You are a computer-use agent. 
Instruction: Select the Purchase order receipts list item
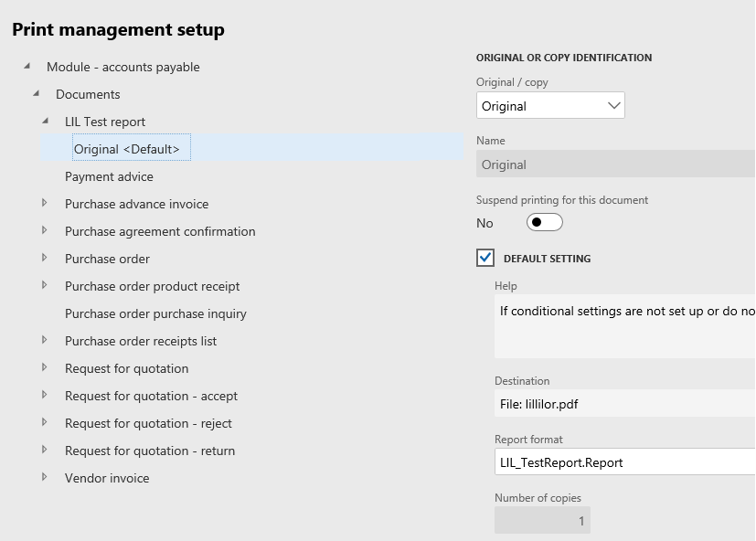tap(141, 341)
